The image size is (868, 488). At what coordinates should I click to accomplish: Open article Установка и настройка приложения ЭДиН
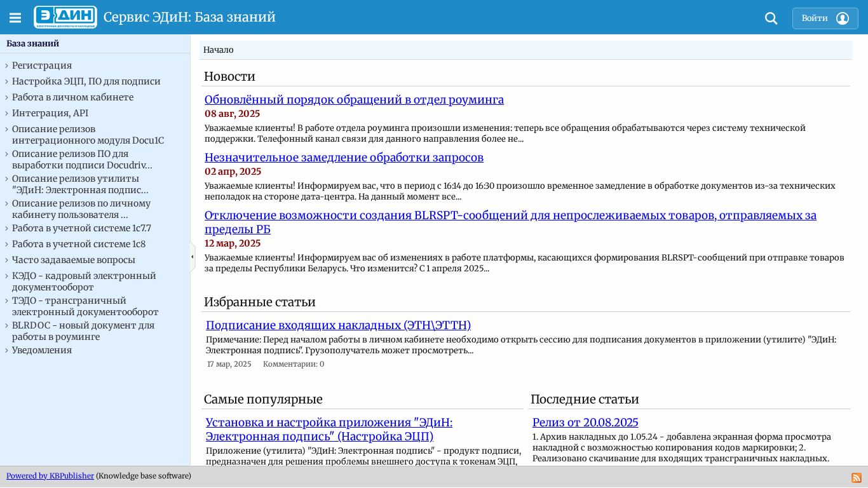click(329, 430)
